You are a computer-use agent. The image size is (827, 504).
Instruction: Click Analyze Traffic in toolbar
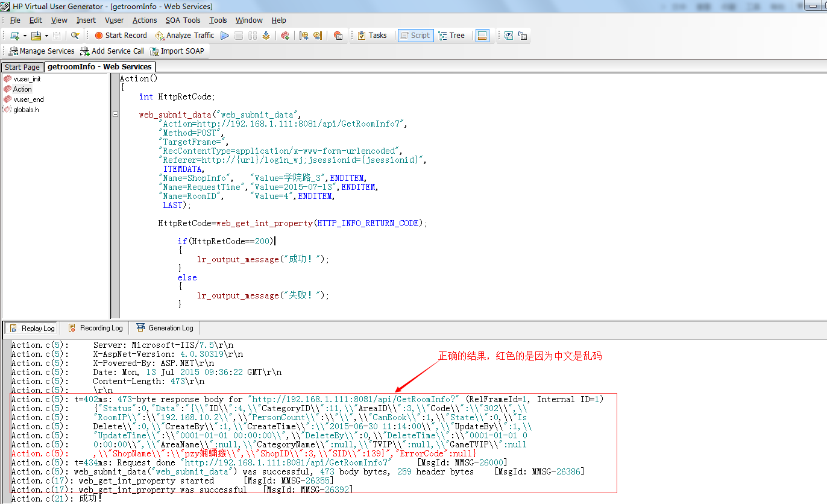coord(184,36)
